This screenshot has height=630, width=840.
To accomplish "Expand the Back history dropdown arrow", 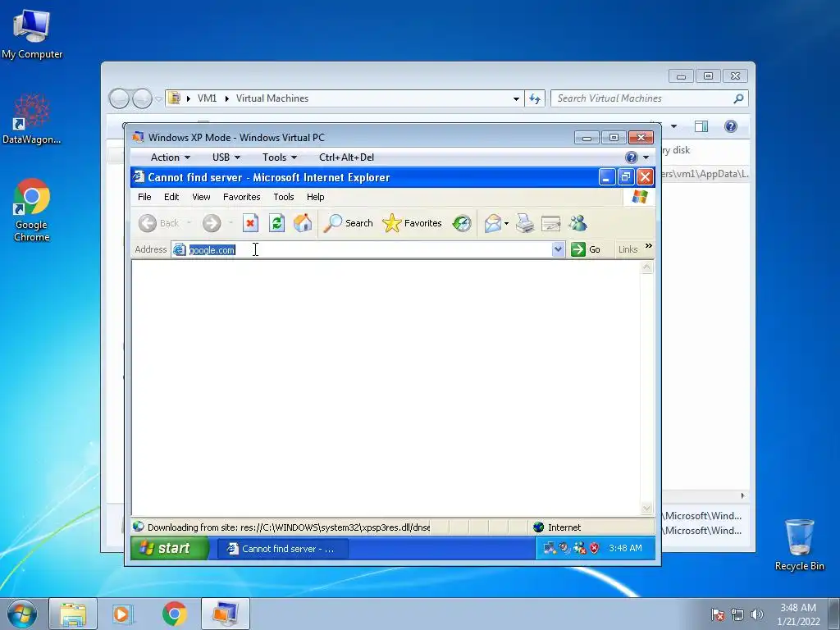I will point(189,223).
